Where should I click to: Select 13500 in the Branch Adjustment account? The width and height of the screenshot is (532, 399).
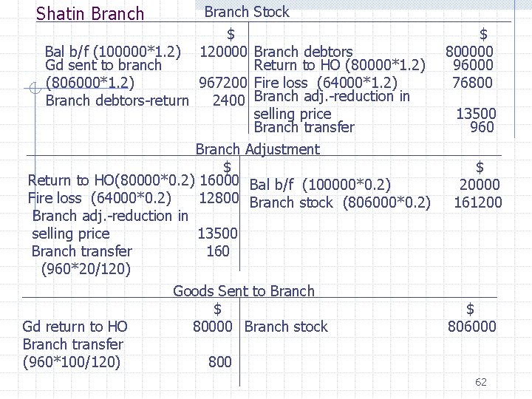(x=217, y=233)
